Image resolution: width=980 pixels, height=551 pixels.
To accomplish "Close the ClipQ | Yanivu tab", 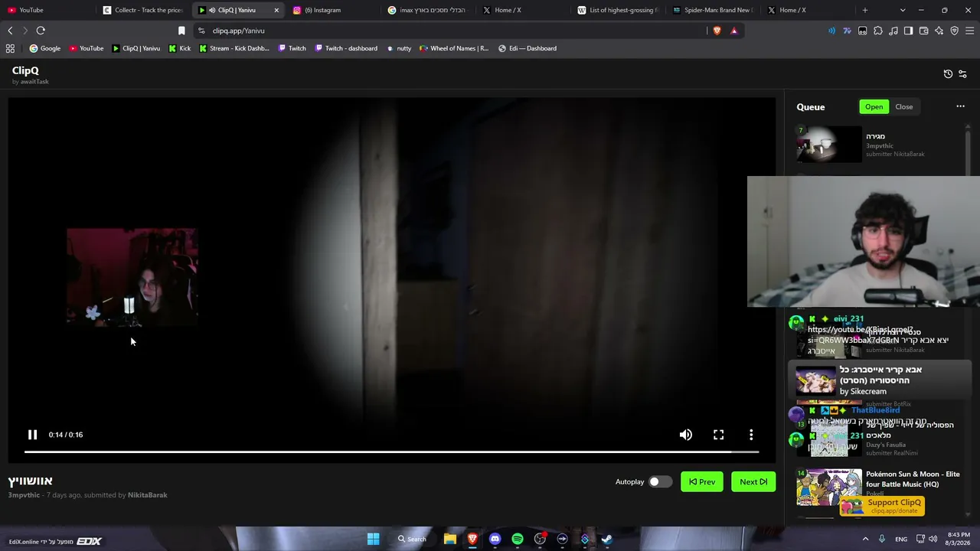I will [x=276, y=10].
